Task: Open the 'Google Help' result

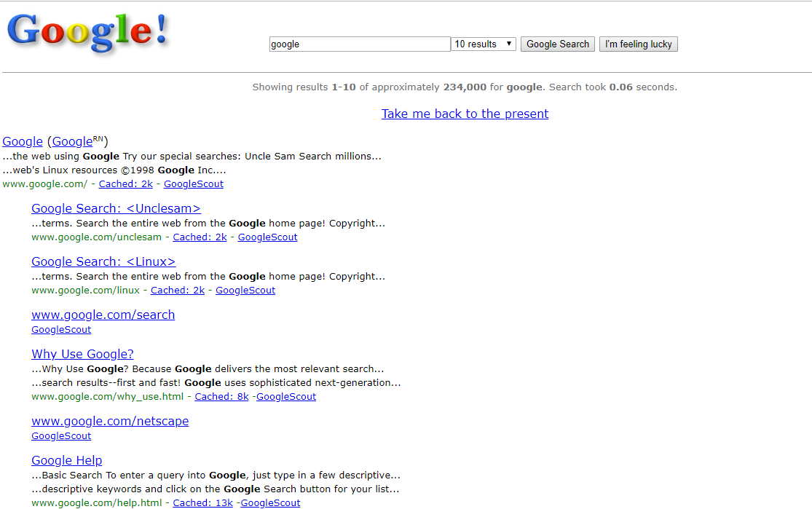Action: coord(67,460)
